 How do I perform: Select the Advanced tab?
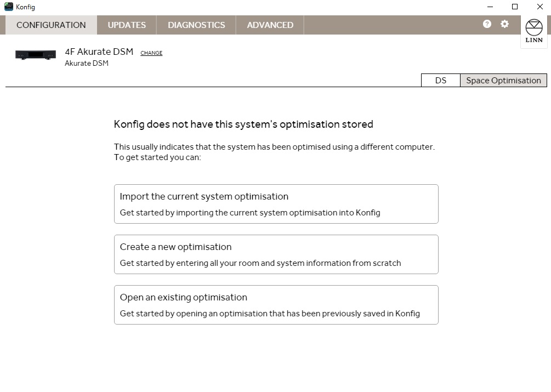(270, 25)
